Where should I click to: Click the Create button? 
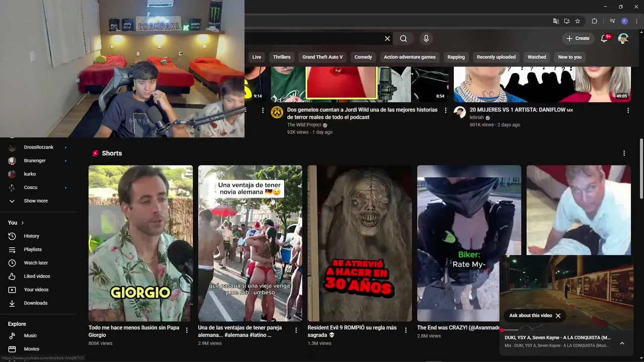tap(578, 38)
